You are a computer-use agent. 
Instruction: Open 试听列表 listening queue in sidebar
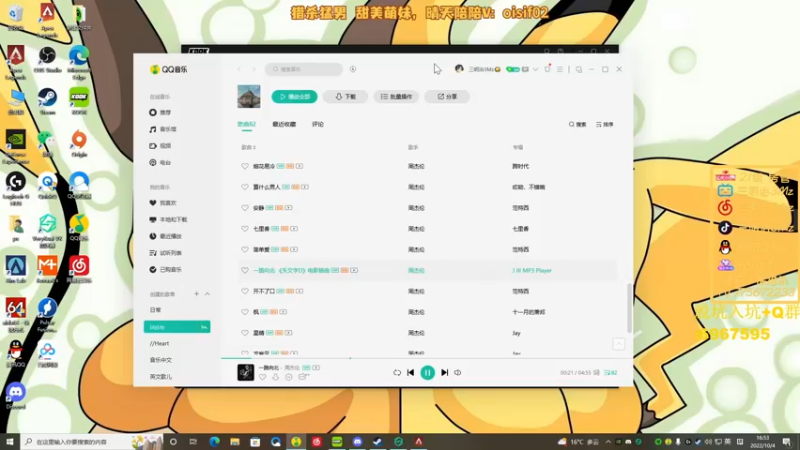(165, 253)
